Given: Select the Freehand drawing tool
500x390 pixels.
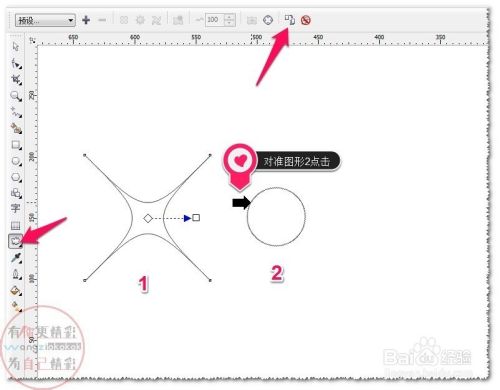Looking at the screenshot, I should (16, 112).
